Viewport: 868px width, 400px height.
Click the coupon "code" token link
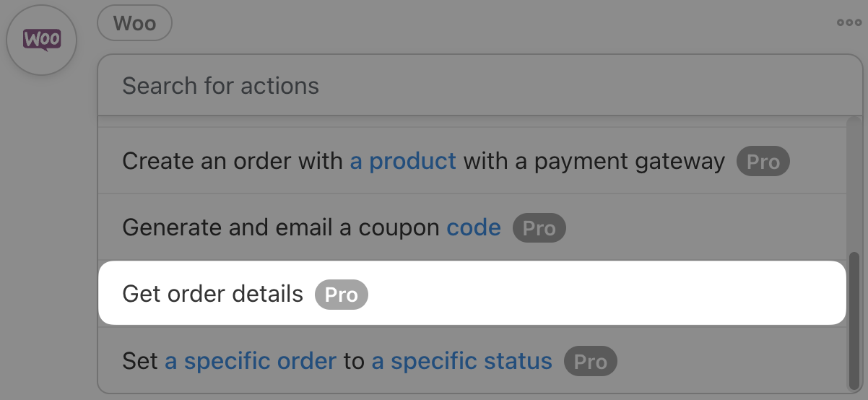474,228
